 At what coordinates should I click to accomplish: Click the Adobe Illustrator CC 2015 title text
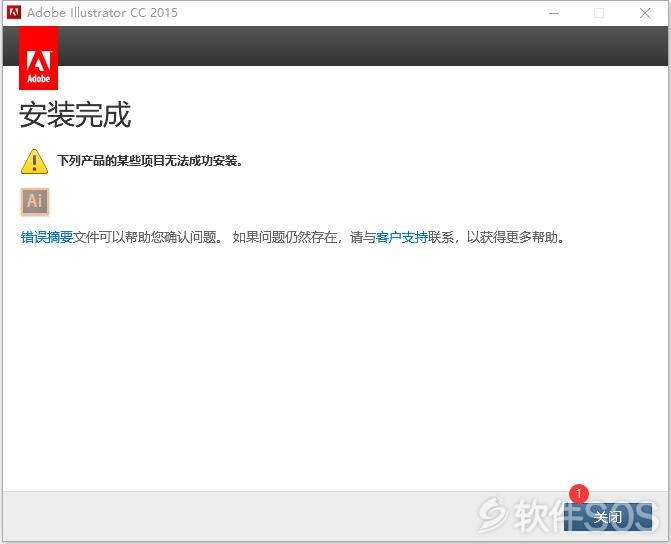point(102,12)
